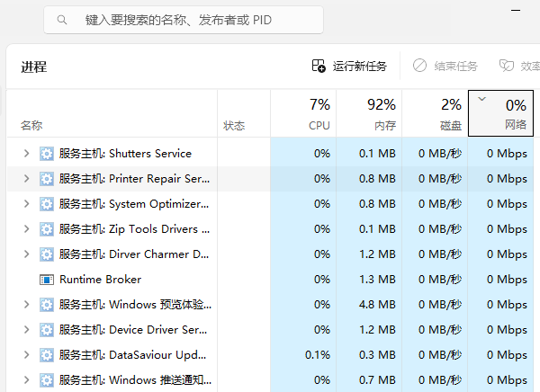Screen dimensions: 540x392
Task: Select the 服务主机: Dirver Charmer D... process
Action: (x=134, y=254)
